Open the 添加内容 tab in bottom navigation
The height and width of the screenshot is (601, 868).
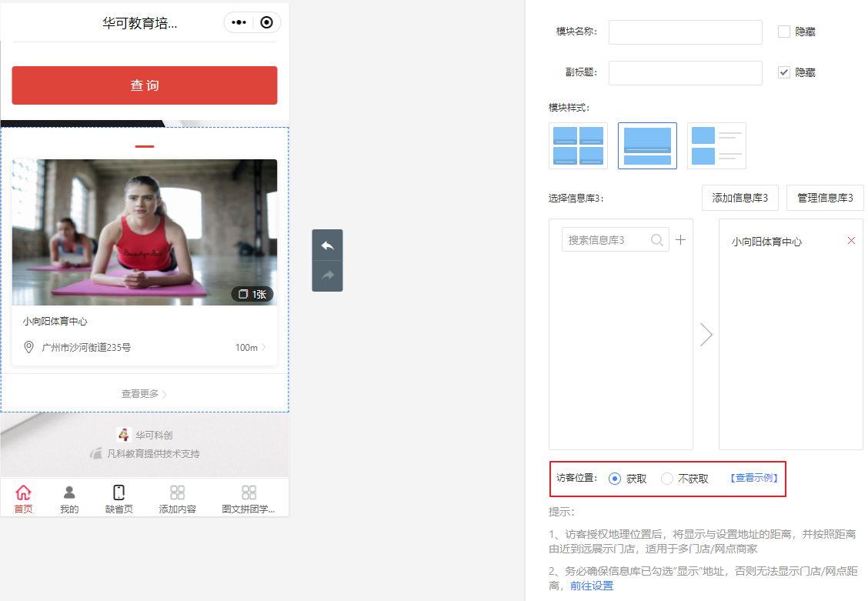pyautogui.click(x=177, y=499)
